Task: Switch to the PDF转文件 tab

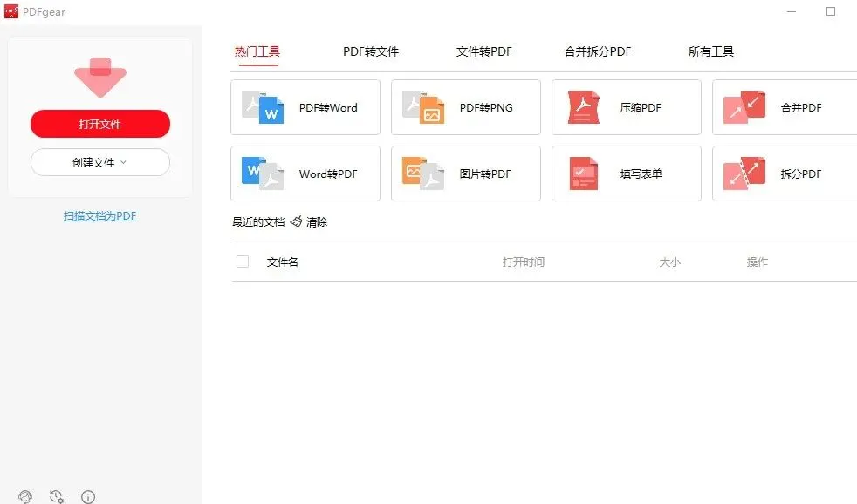Action: coord(371,51)
